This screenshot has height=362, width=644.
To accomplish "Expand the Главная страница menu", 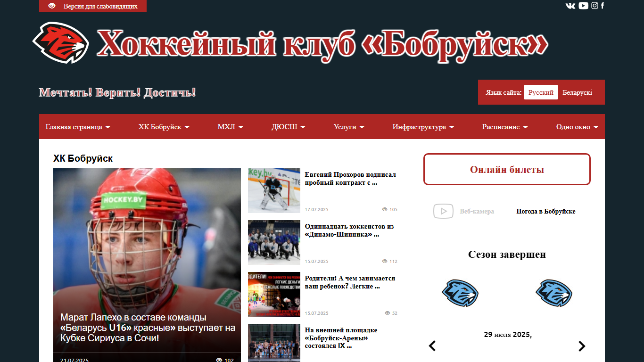I will tap(78, 127).
